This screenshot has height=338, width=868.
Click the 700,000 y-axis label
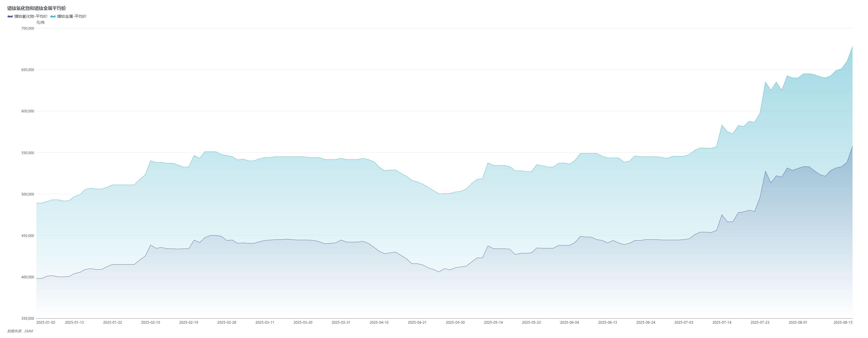27,28
